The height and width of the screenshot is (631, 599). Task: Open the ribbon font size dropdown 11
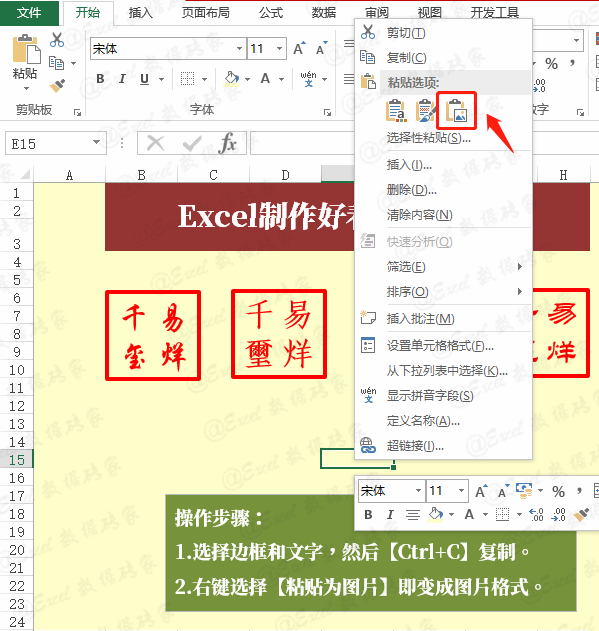(279, 49)
